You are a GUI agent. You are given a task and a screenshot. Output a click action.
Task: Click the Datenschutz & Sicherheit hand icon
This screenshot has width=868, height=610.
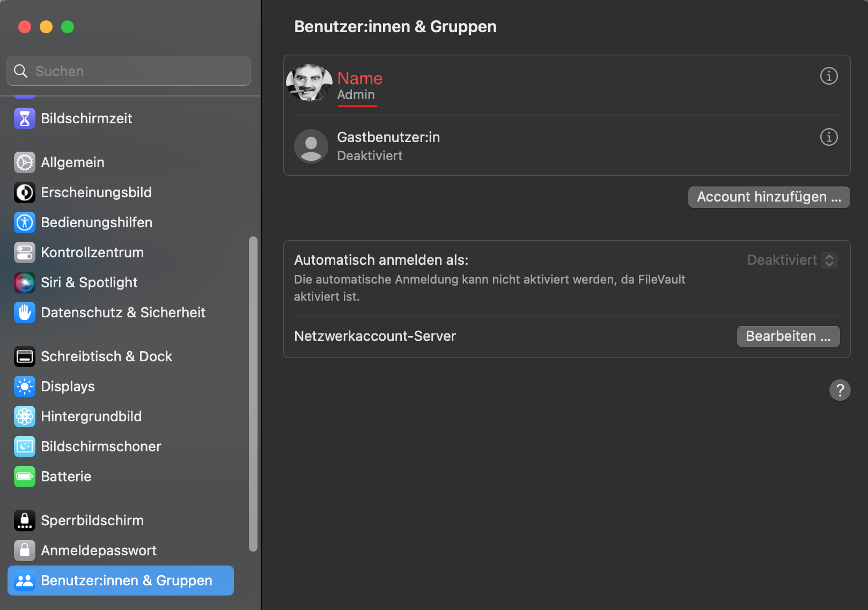25,313
